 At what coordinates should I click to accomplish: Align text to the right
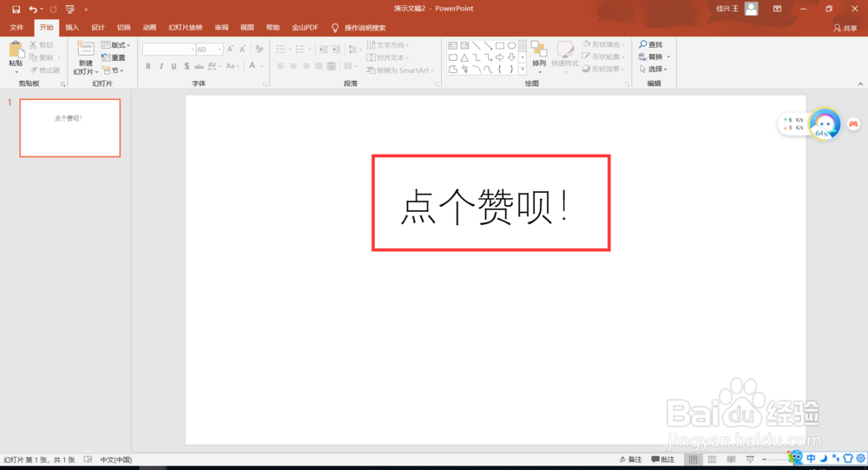coord(306,66)
